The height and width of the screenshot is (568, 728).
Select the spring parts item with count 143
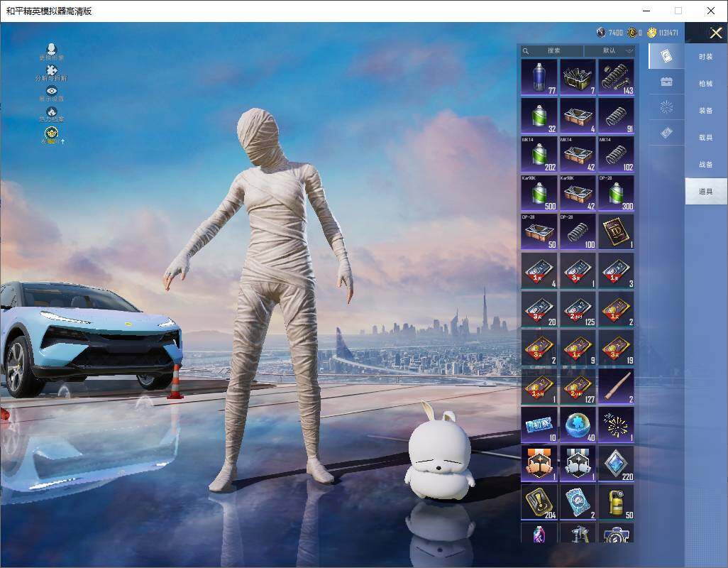616,77
